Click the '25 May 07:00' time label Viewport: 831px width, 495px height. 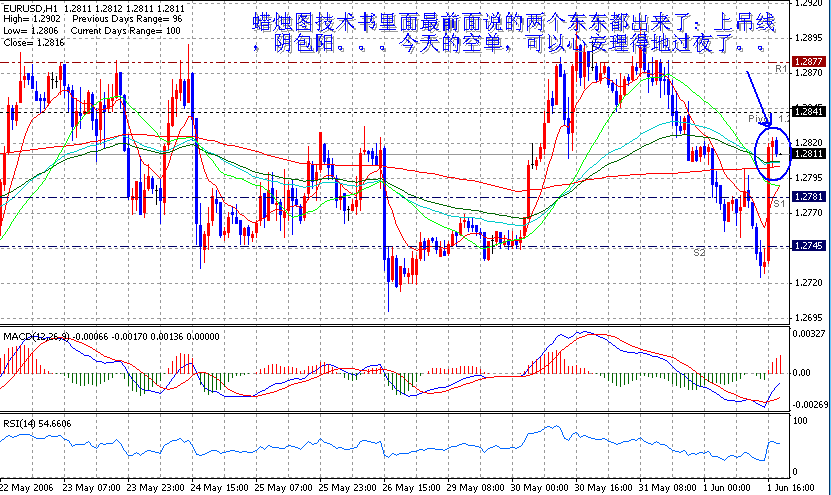tap(283, 488)
